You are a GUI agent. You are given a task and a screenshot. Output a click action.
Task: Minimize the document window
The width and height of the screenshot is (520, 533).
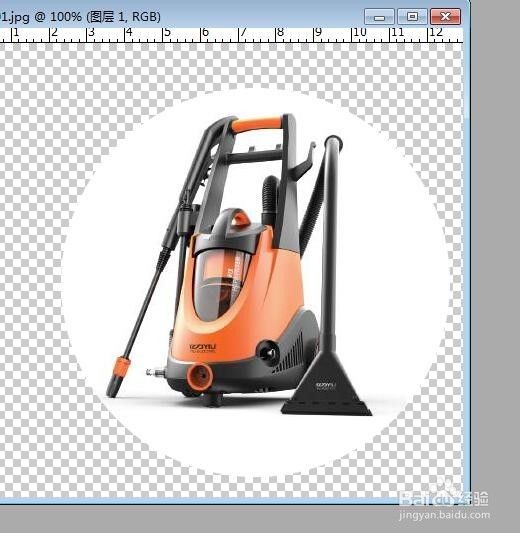coord(379,17)
